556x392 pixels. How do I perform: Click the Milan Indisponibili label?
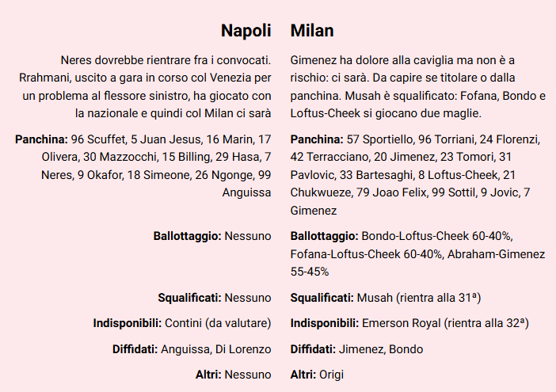(x=325, y=323)
